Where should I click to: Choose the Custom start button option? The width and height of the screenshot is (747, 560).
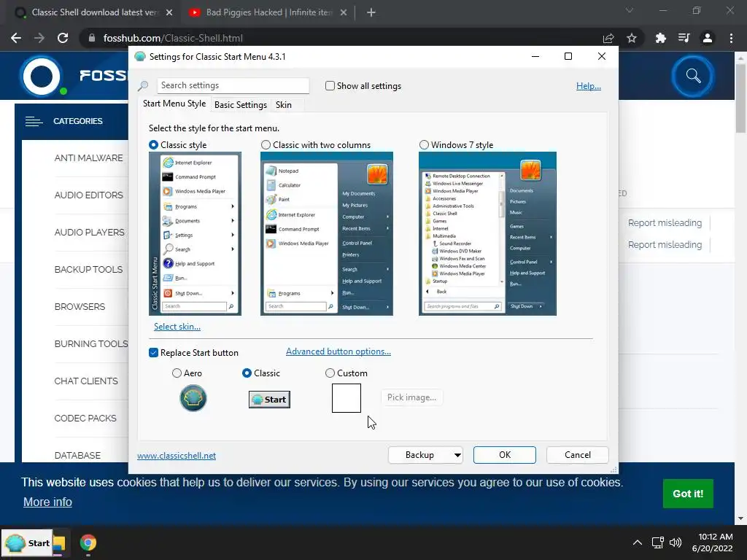(330, 373)
